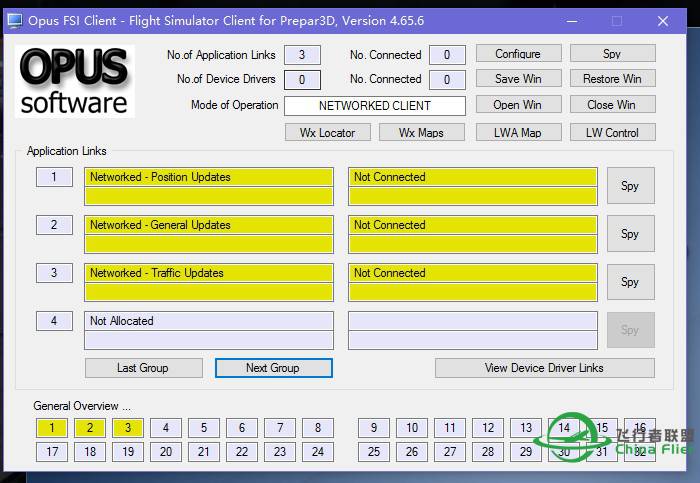This screenshot has height=483, width=700.
Task: Select General Overview box 20
Action: [166, 452]
